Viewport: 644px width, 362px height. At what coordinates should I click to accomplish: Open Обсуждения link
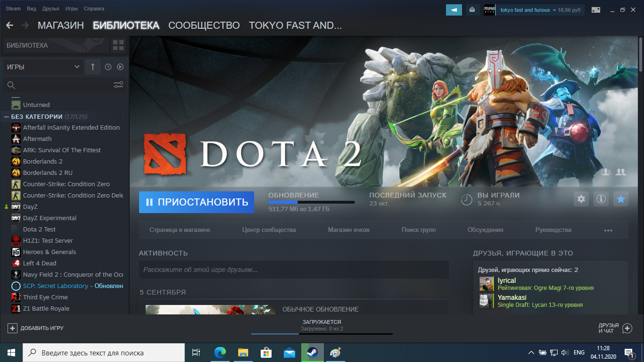[x=485, y=230]
